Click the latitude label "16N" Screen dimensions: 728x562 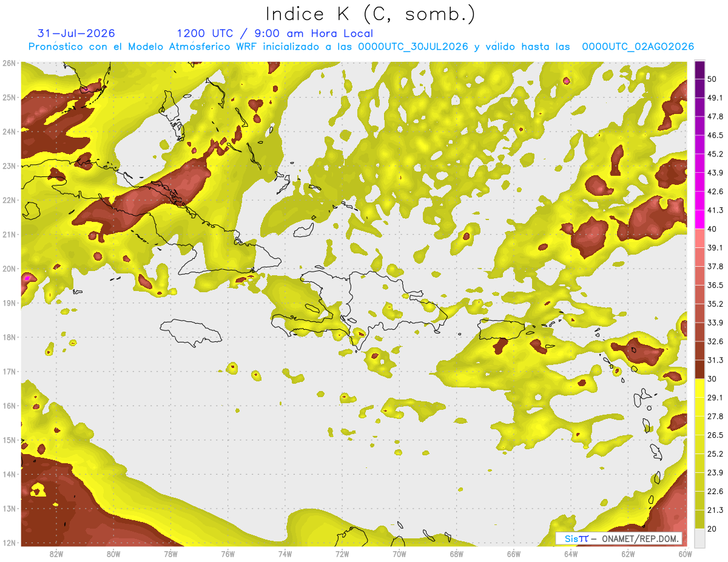point(8,406)
